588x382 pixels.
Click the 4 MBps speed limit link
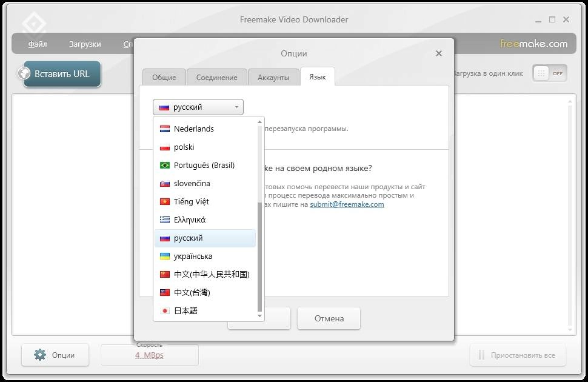point(149,355)
